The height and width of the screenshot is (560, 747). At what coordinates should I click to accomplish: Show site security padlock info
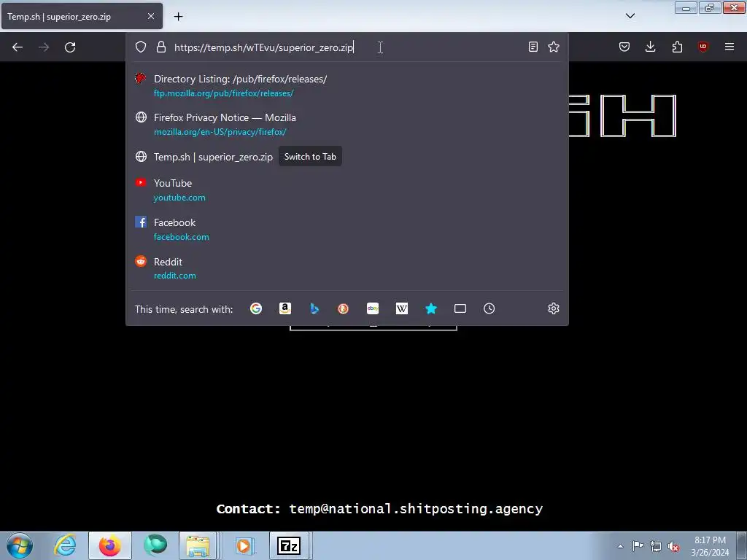click(x=161, y=47)
